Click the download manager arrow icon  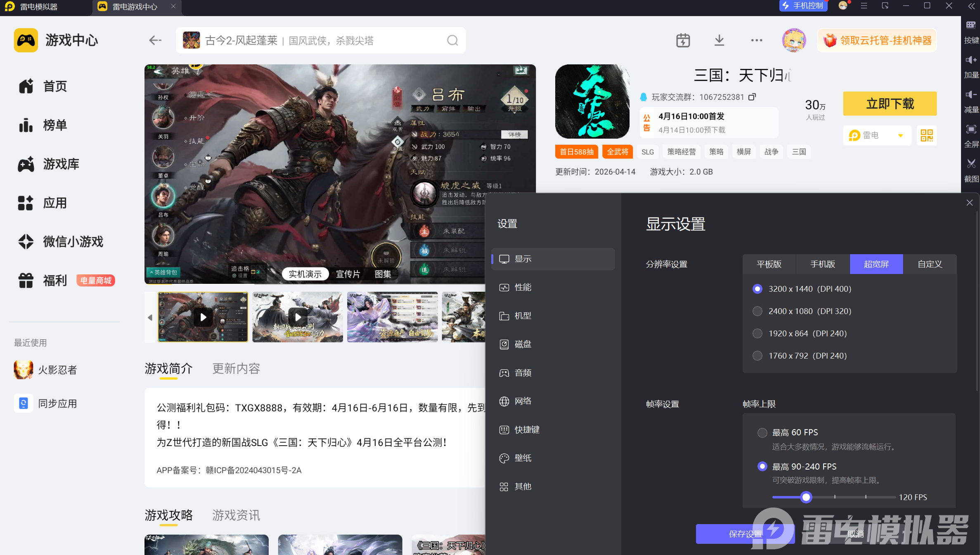(719, 40)
